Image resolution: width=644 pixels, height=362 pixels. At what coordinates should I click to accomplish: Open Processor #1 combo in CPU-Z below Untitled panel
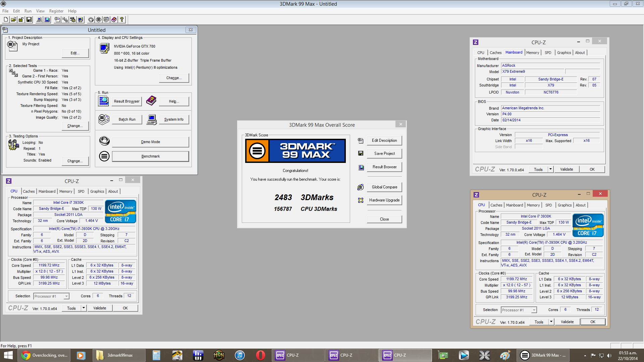point(51,296)
